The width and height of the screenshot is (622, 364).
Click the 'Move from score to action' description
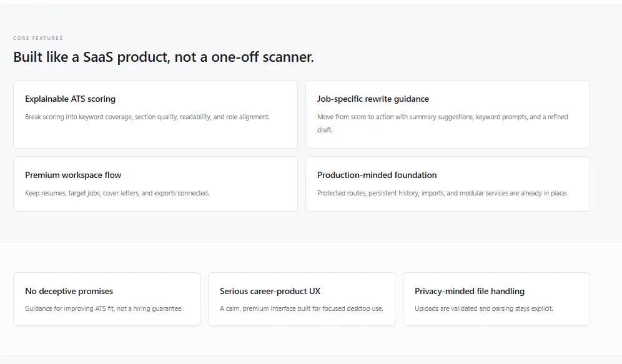click(442, 124)
